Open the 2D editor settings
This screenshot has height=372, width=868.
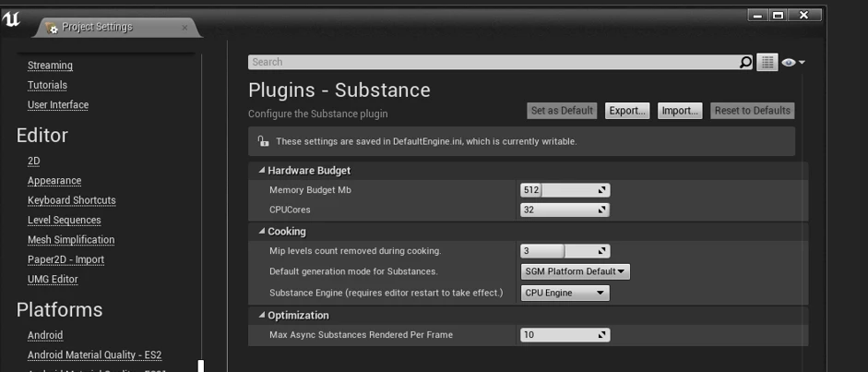pos(34,162)
